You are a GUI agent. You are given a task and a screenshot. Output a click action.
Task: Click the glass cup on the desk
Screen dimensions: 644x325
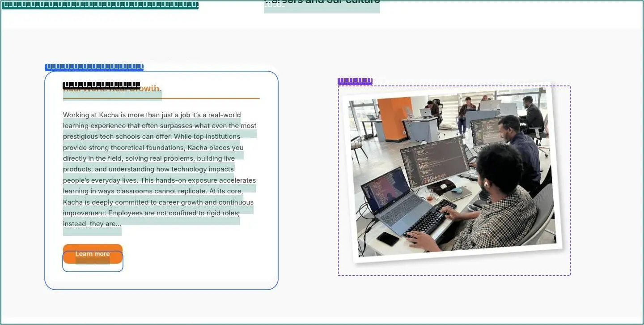pyautogui.click(x=430, y=195)
